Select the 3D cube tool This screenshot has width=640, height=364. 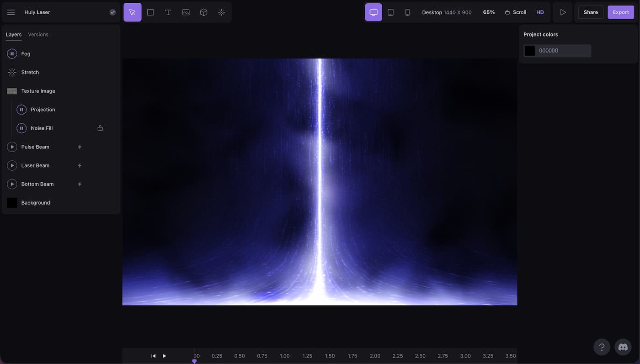[204, 12]
